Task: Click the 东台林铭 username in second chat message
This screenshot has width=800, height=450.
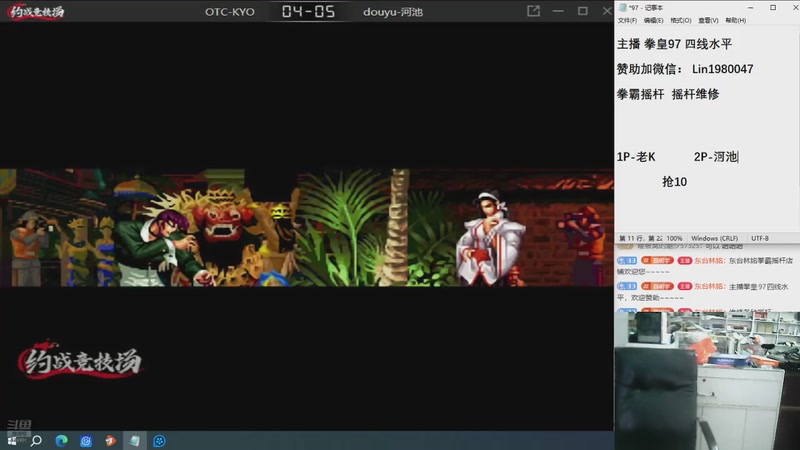Action: click(x=709, y=286)
